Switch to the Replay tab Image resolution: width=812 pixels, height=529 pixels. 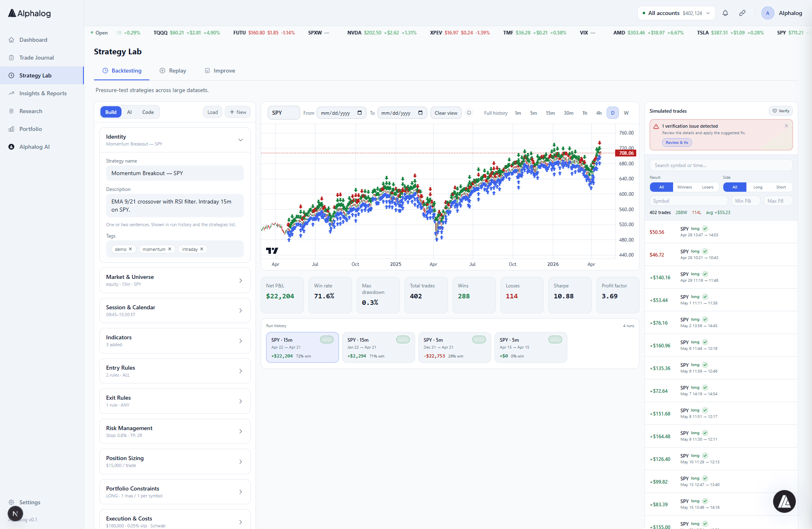point(173,71)
